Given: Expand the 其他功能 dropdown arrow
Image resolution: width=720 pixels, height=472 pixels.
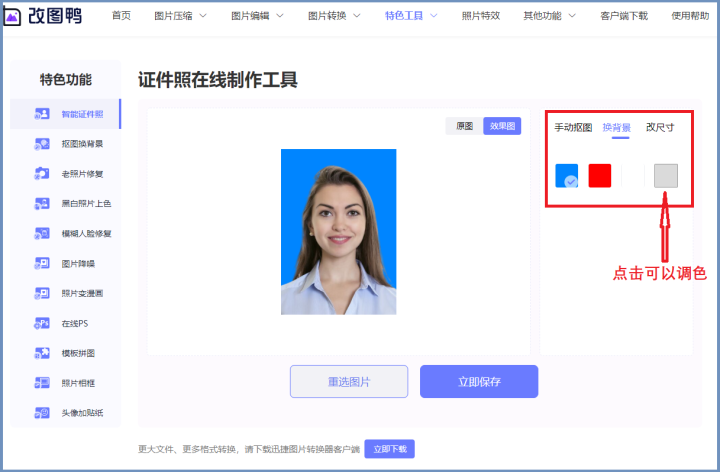Looking at the screenshot, I should point(572,16).
